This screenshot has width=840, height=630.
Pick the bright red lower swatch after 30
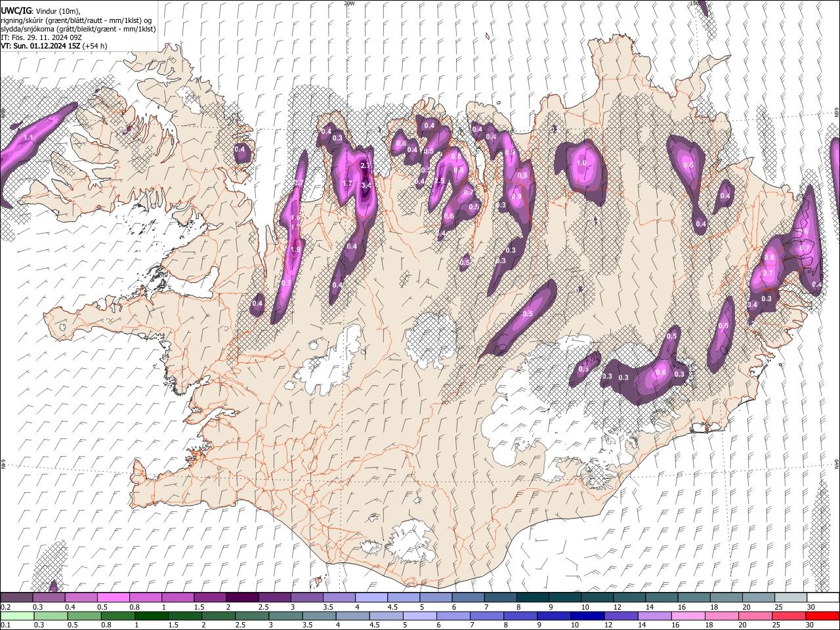coord(823,616)
